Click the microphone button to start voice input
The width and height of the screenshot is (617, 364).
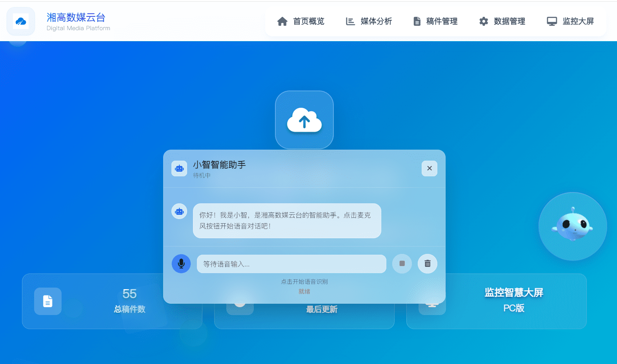181,264
